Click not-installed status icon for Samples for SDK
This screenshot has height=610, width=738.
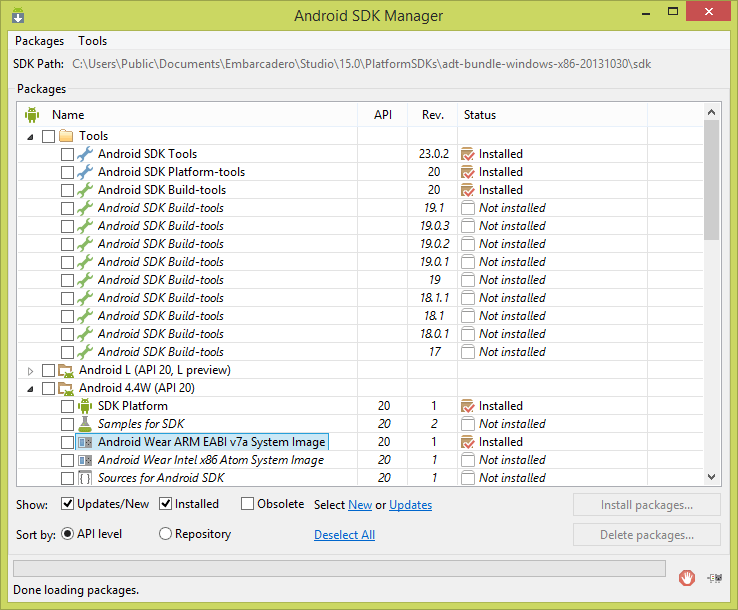click(x=467, y=424)
